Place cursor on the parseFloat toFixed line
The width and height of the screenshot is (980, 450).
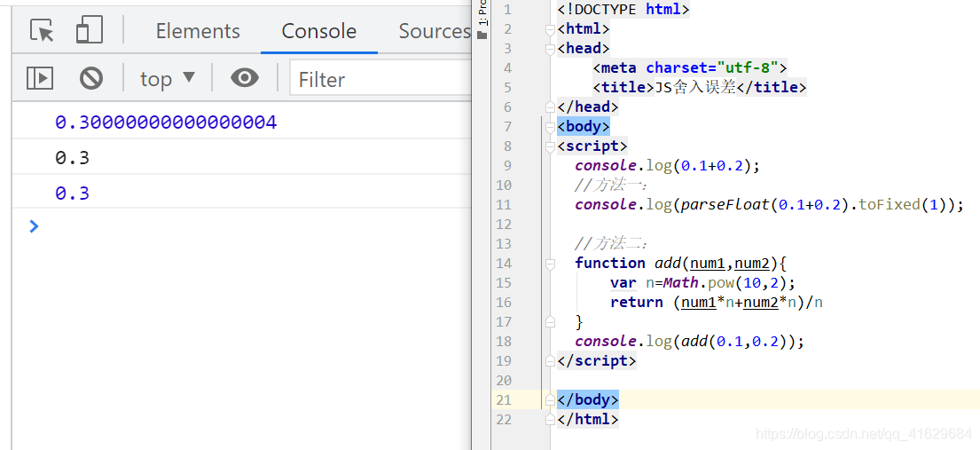point(770,205)
